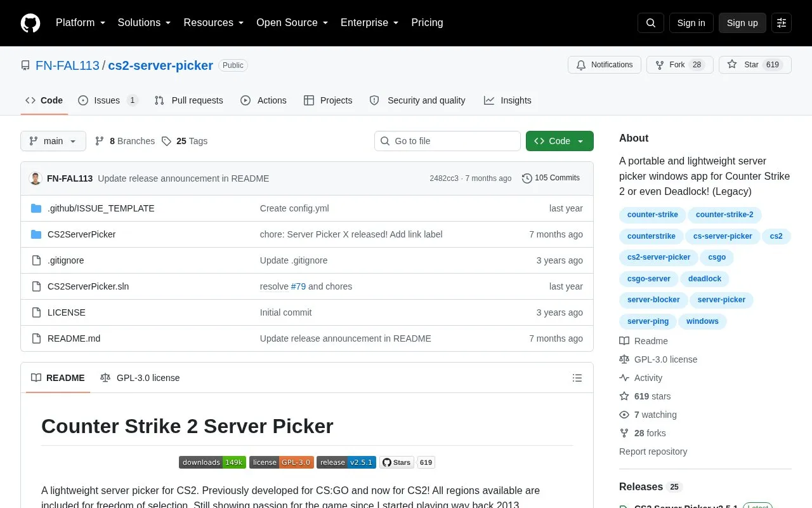Open the Pull requests tab
The height and width of the screenshot is (508, 812).
point(189,100)
